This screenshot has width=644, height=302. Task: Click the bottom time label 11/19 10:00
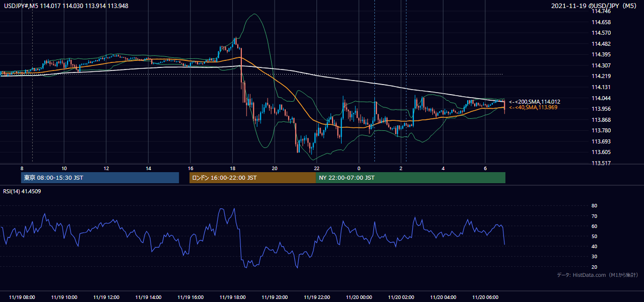[x=64, y=297]
